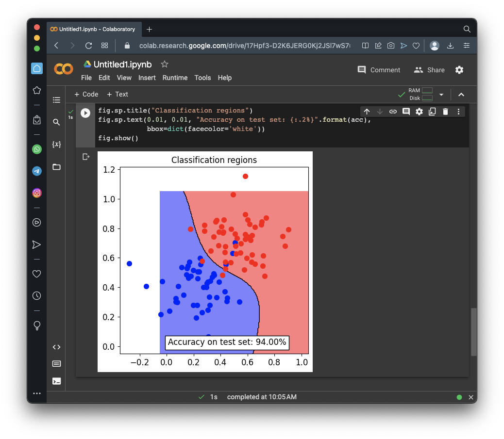Open a new browser tab
This screenshot has height=439, width=504.
[149, 29]
